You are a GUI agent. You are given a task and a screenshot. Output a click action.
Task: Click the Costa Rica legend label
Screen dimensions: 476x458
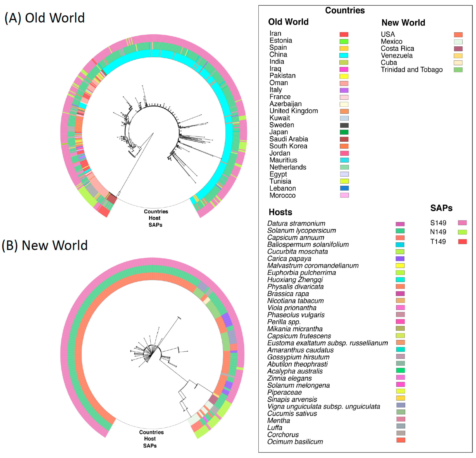(397, 49)
